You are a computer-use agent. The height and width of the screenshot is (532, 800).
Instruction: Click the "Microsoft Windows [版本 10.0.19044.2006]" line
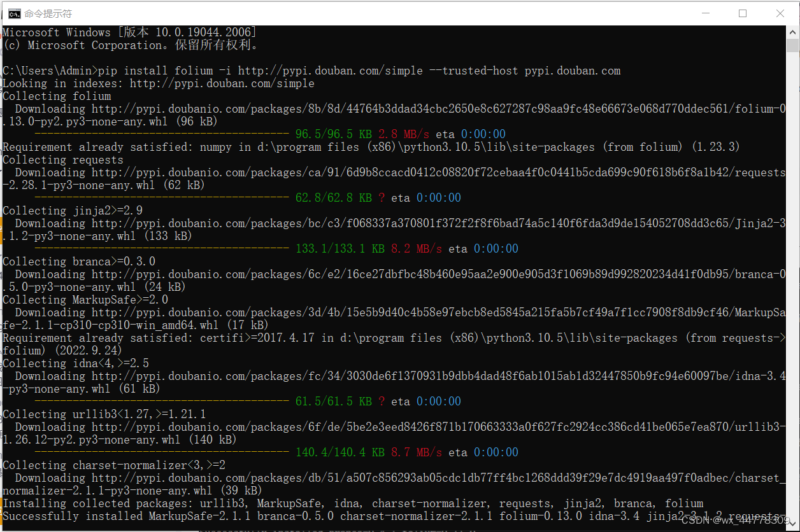point(130,32)
